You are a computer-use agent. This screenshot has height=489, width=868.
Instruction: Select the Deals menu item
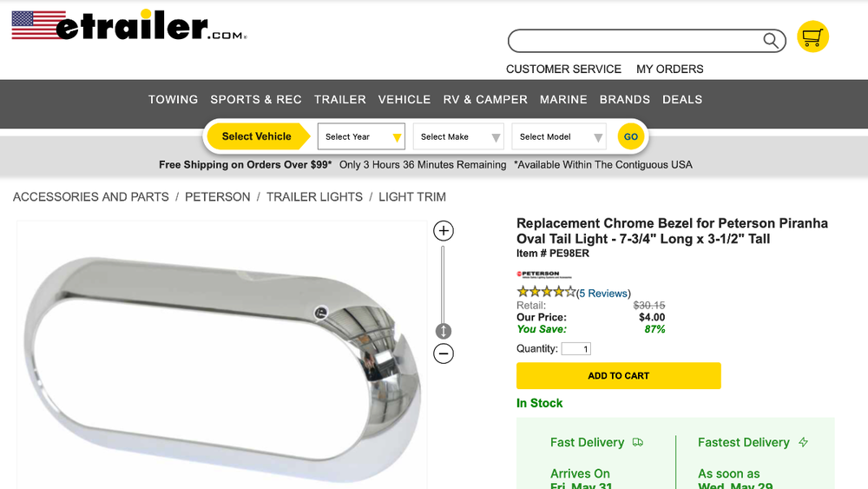pyautogui.click(x=682, y=99)
